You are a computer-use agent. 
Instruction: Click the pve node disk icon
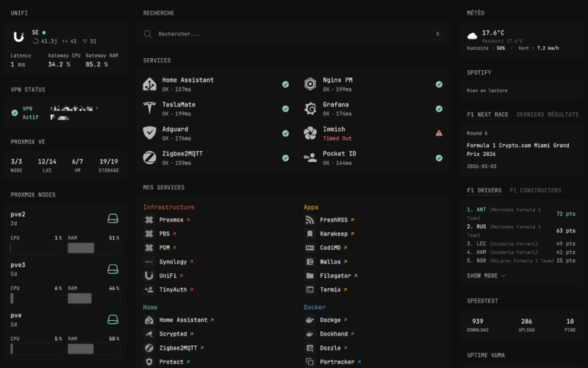(113, 319)
